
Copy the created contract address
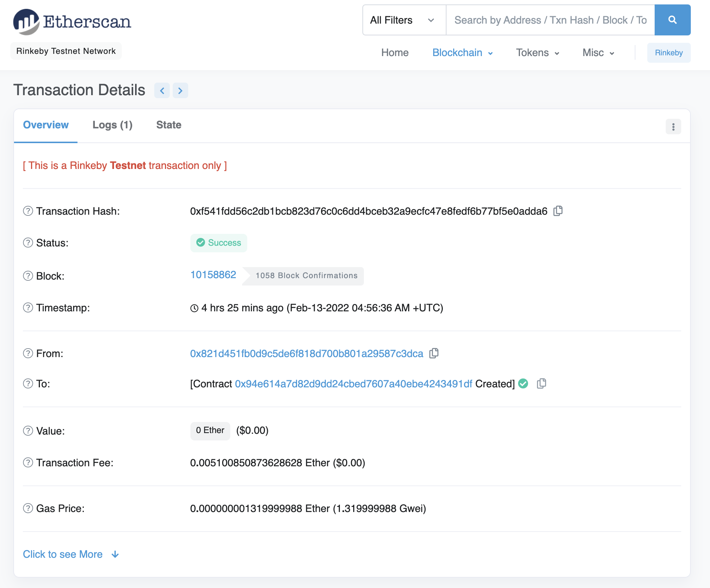click(541, 383)
